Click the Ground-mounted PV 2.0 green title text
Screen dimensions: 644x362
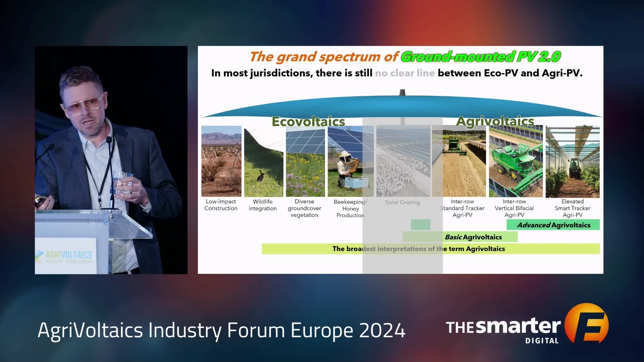click(481, 57)
